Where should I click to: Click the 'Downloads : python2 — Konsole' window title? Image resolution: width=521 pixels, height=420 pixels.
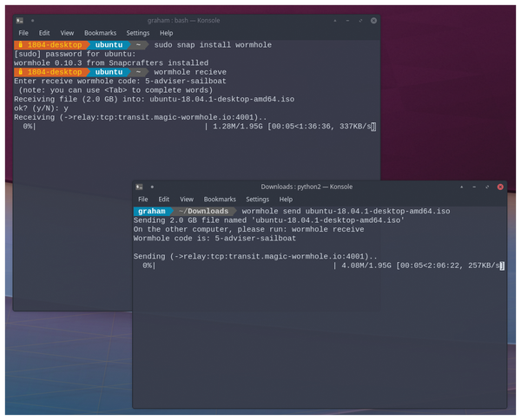coord(307,187)
